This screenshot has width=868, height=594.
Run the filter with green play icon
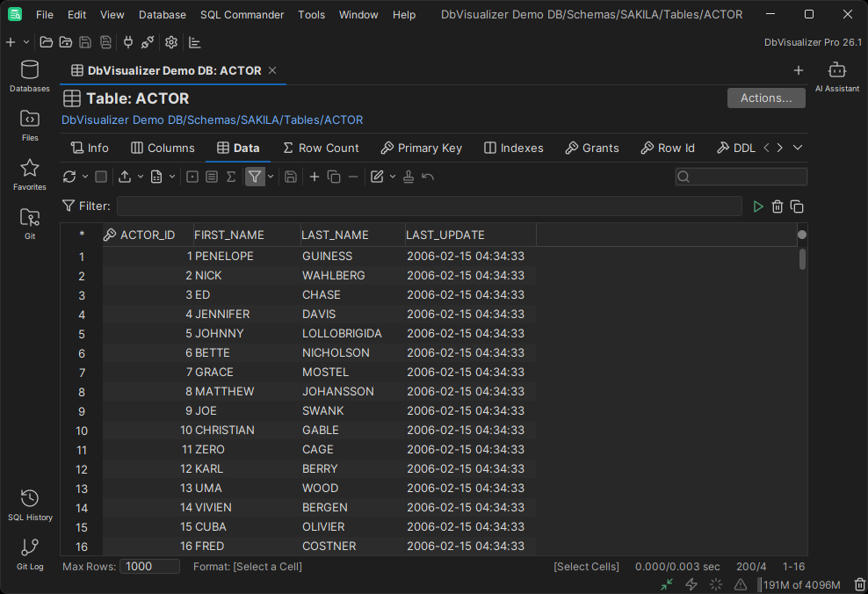(x=758, y=206)
